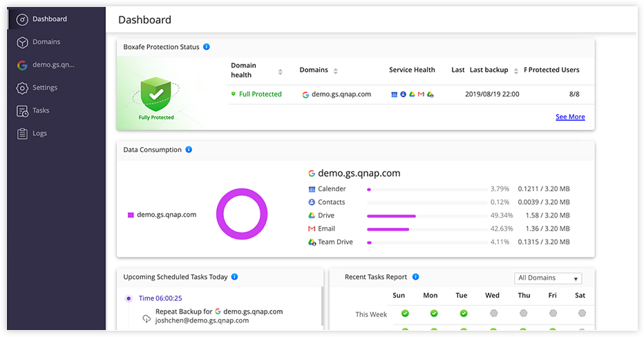
Task: Open demo.gs.qnap.com in the protection table
Action: pyautogui.click(x=341, y=95)
